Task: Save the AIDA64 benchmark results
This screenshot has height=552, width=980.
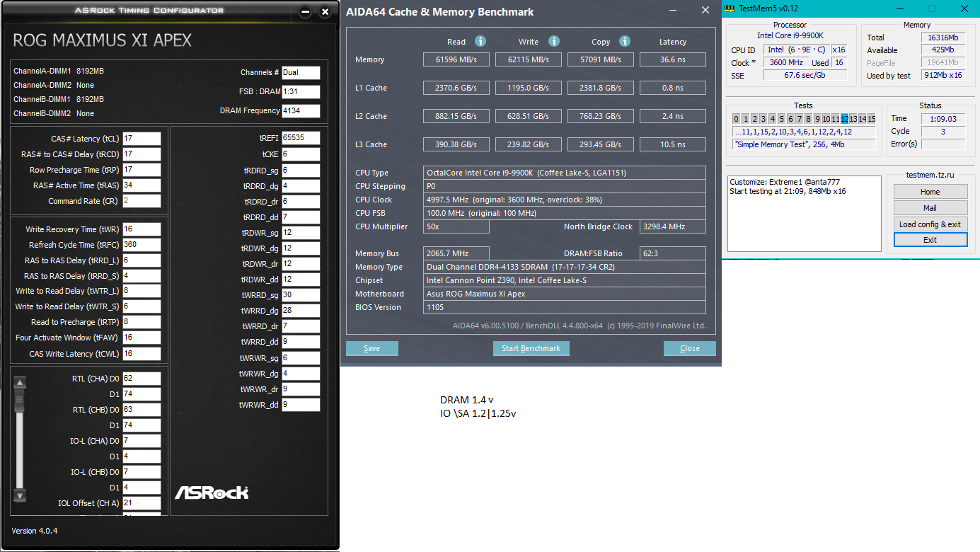Action: [372, 348]
